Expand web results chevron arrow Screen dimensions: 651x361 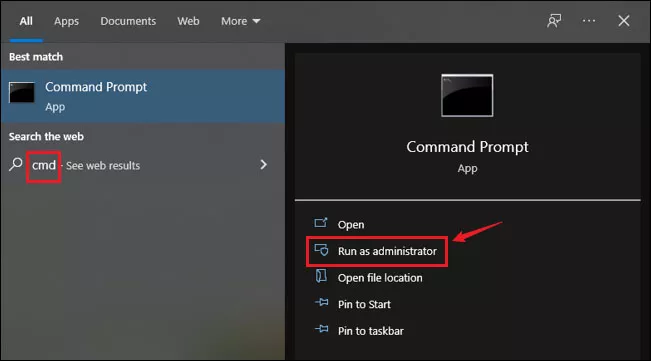263,165
